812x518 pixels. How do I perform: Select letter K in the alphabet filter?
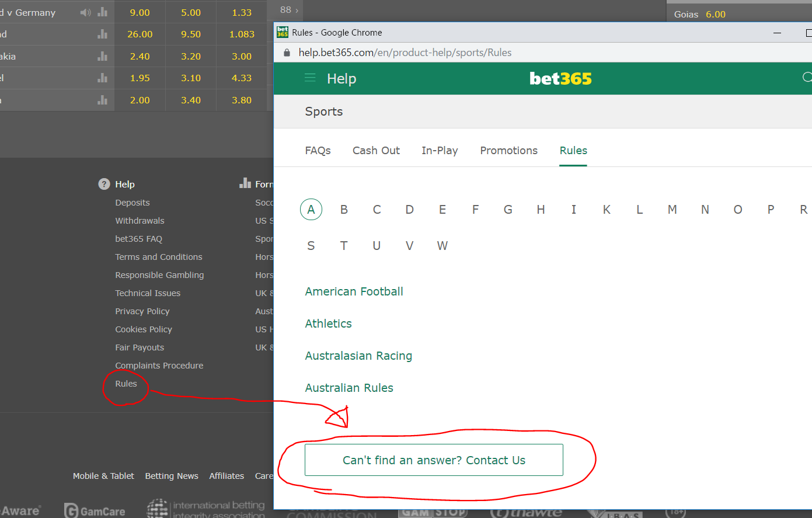[607, 210]
